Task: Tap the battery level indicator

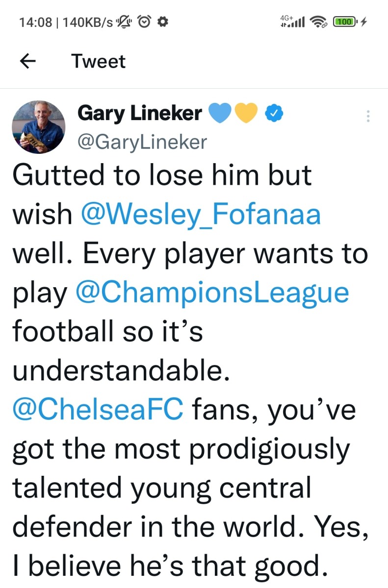Action: coord(346,22)
